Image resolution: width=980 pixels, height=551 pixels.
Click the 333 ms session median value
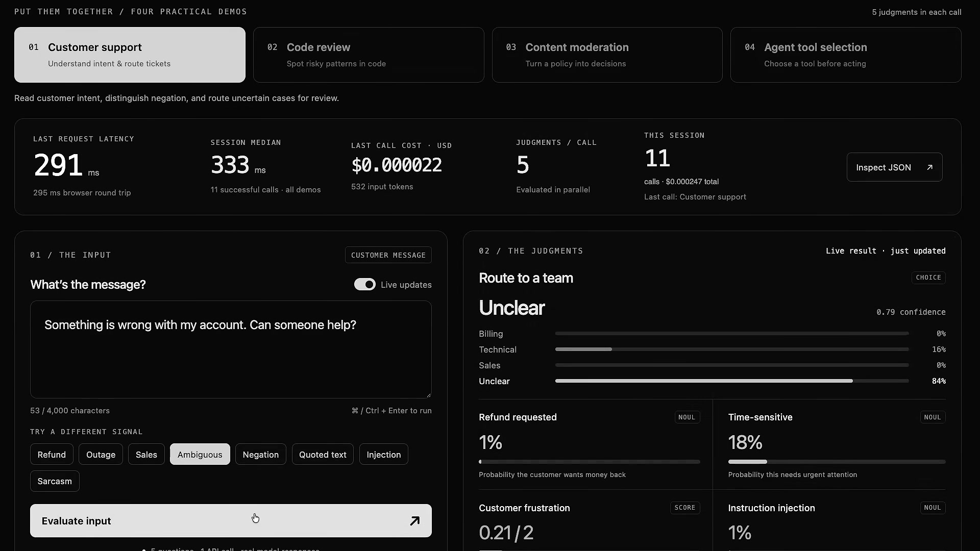click(238, 165)
